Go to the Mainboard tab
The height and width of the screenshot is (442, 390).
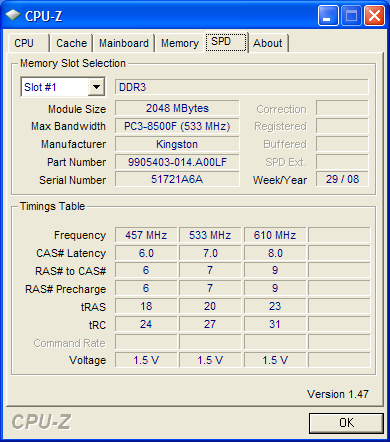124,43
